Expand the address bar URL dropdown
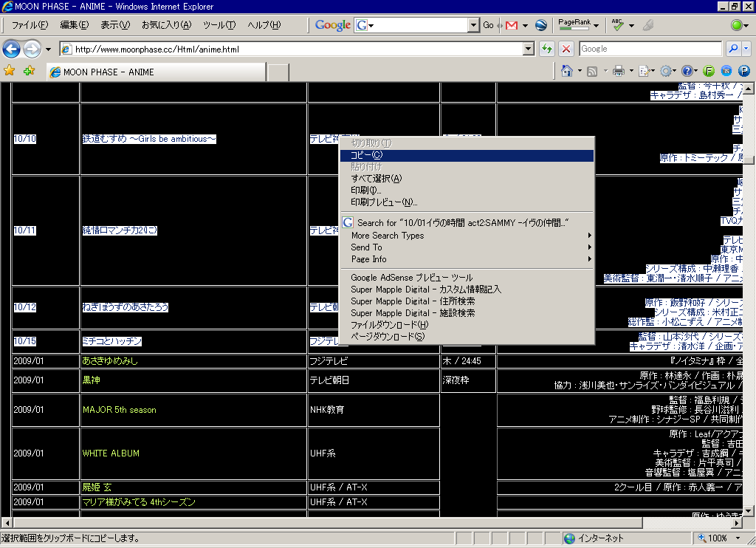This screenshot has height=548, width=756. [x=528, y=49]
